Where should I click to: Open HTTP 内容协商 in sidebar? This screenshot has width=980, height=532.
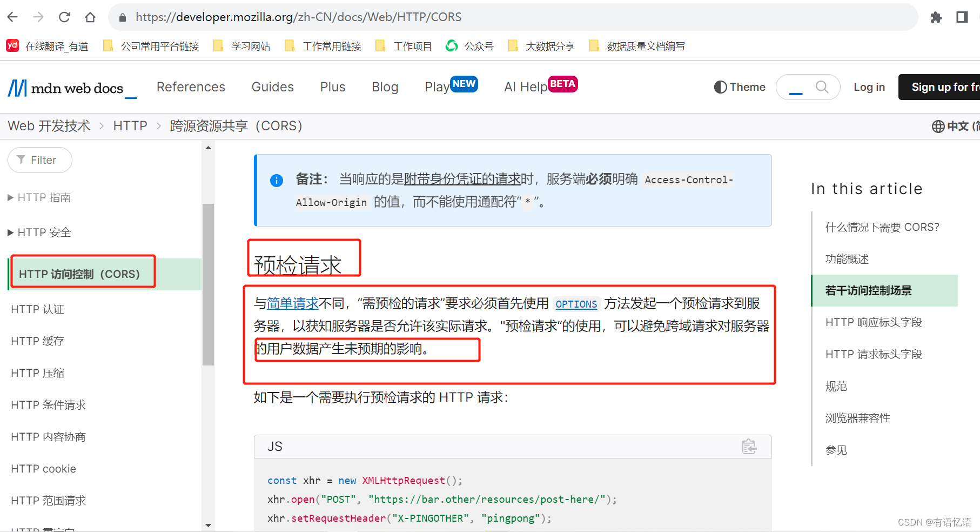49,437
